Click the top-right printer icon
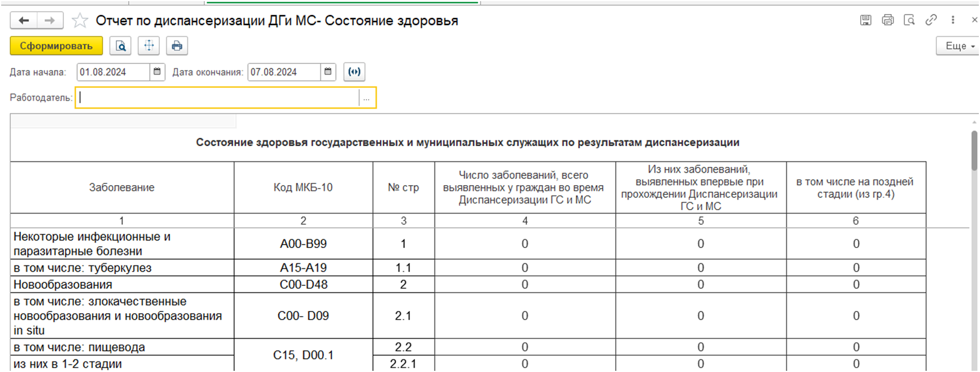Screen dimensions: 980x372 coord(888,20)
